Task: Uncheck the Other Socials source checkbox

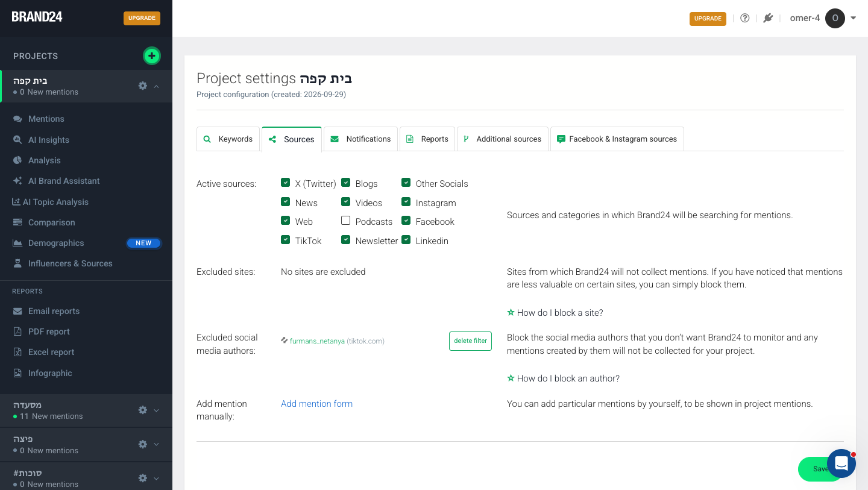Action: (406, 183)
